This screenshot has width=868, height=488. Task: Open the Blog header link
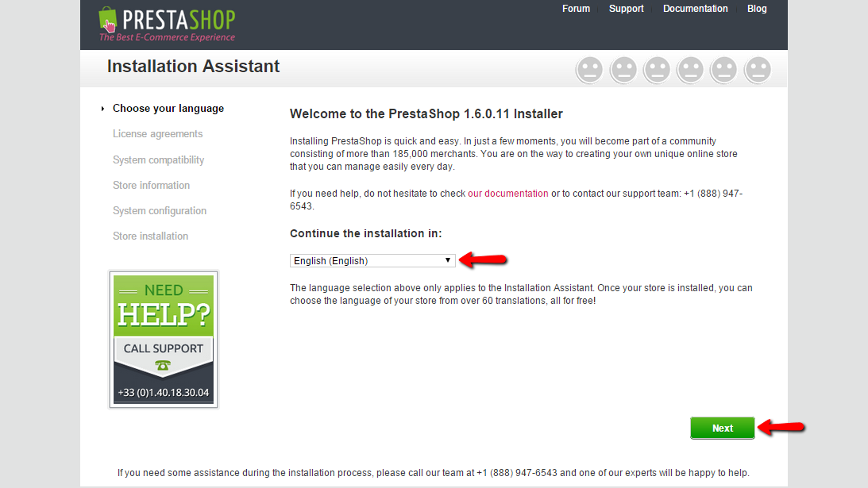[757, 9]
